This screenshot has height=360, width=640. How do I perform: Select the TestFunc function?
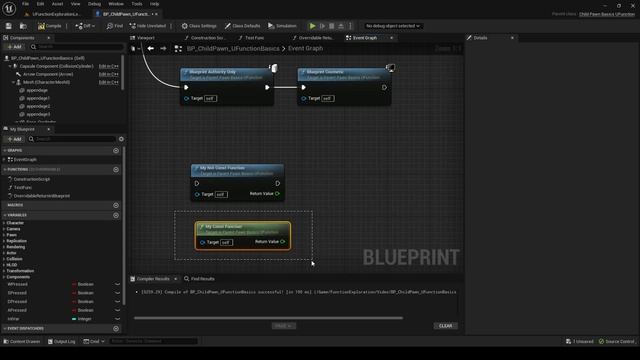pyautogui.click(x=22, y=187)
